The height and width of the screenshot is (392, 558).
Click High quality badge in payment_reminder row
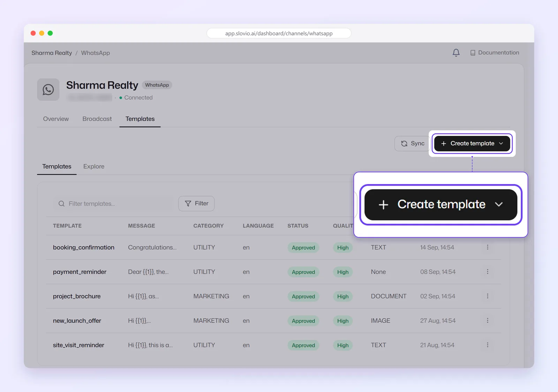pos(343,272)
